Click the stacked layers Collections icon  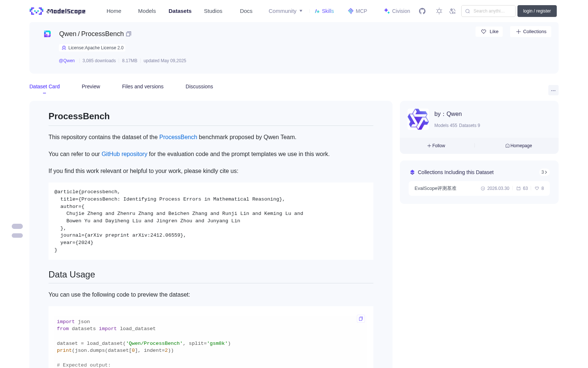(412, 172)
